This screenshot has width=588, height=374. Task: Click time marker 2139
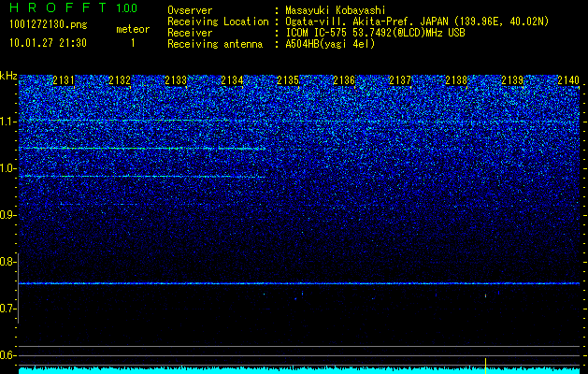click(x=512, y=79)
